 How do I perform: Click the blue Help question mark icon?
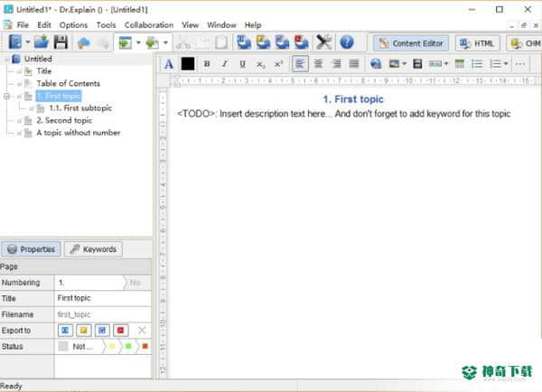coord(347,42)
